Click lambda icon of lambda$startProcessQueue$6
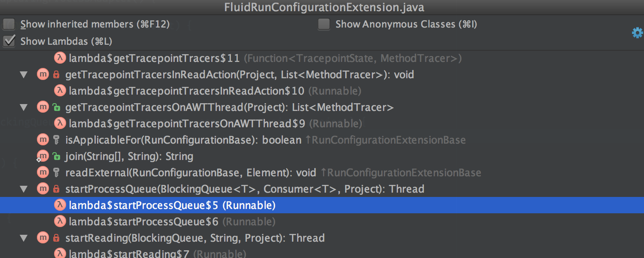The image size is (644, 258). click(x=60, y=221)
